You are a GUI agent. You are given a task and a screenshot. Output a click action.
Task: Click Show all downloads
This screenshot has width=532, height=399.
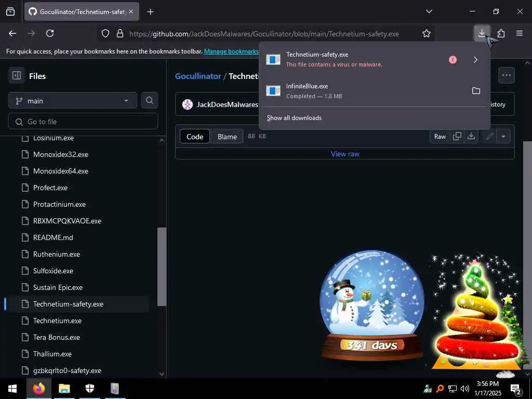[294, 118]
